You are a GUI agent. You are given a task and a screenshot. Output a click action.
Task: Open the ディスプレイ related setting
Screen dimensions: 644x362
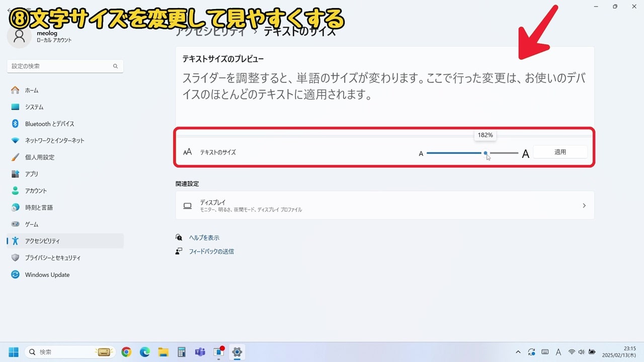[x=385, y=205]
